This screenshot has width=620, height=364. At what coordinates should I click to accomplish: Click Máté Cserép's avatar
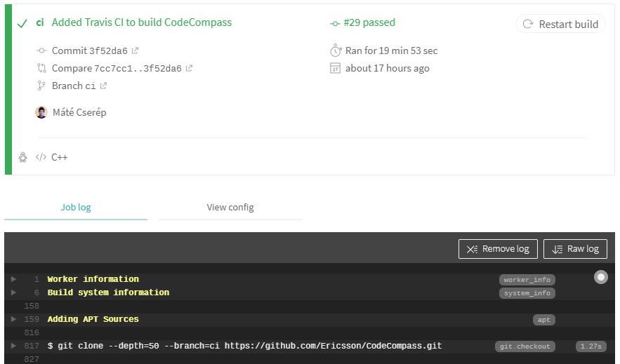point(41,112)
